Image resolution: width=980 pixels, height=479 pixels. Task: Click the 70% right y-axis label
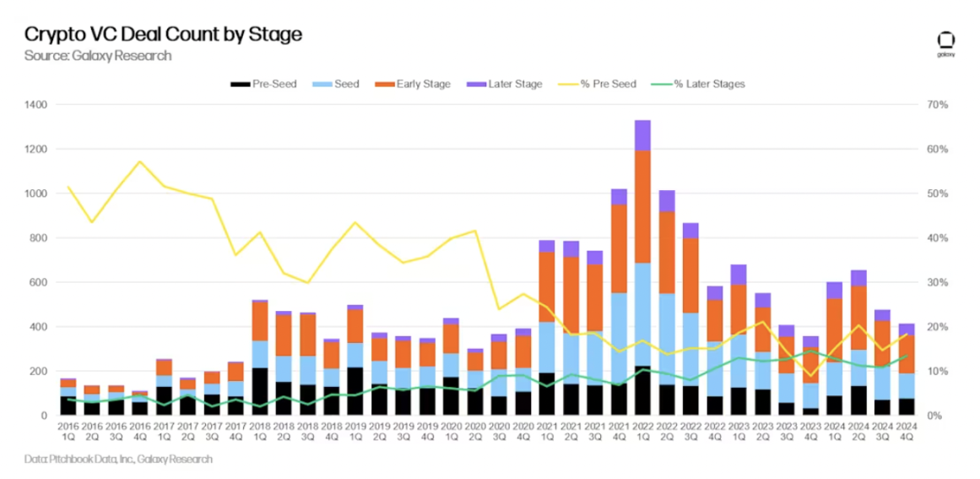click(x=938, y=105)
